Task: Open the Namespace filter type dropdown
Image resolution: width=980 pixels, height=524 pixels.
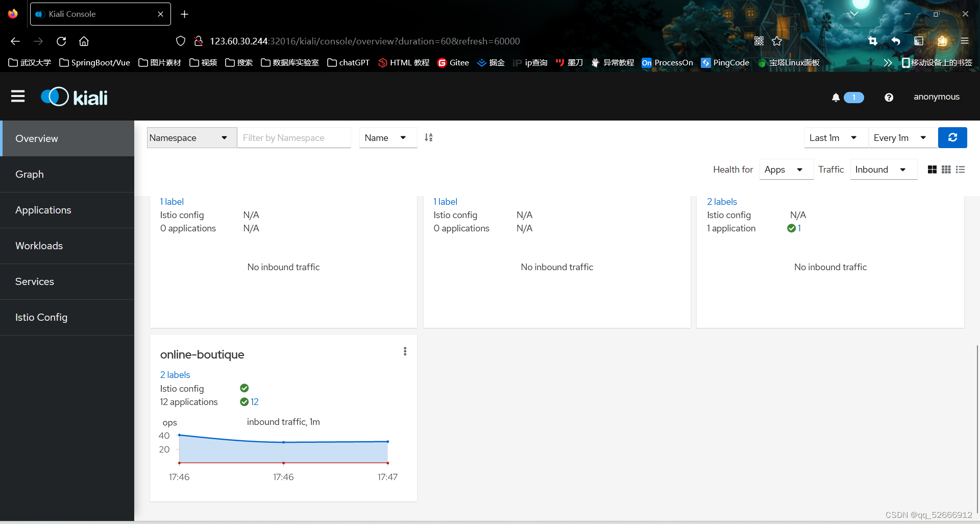Action: coord(192,138)
